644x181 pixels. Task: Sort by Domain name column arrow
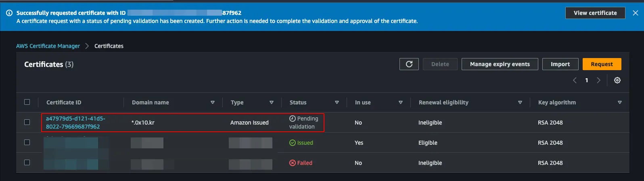coord(213,102)
